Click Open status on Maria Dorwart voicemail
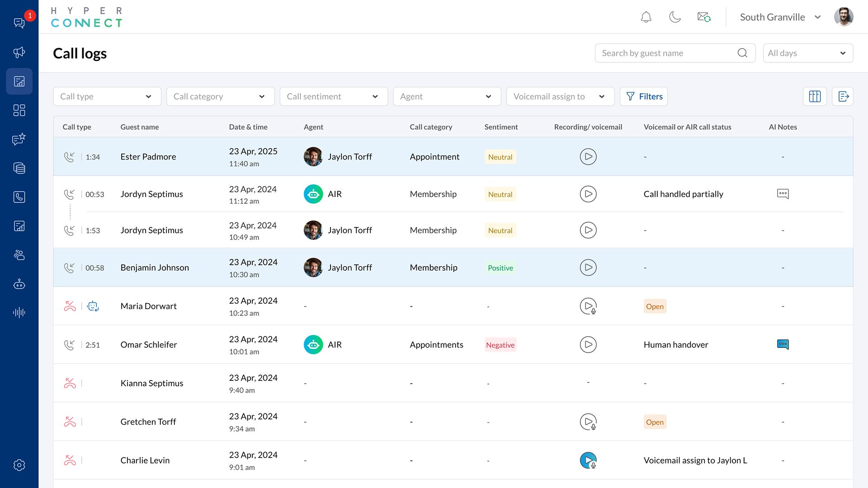This screenshot has width=868, height=488. pos(655,306)
